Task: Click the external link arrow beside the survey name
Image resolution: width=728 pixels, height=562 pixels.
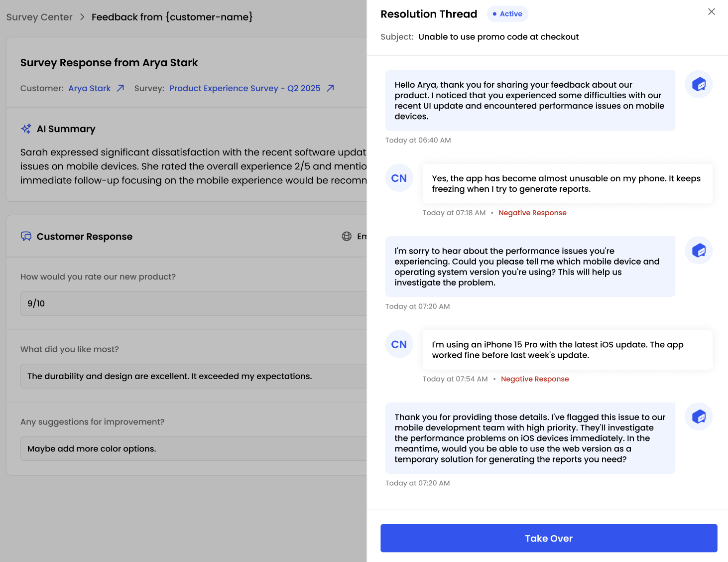Action: [x=330, y=88]
